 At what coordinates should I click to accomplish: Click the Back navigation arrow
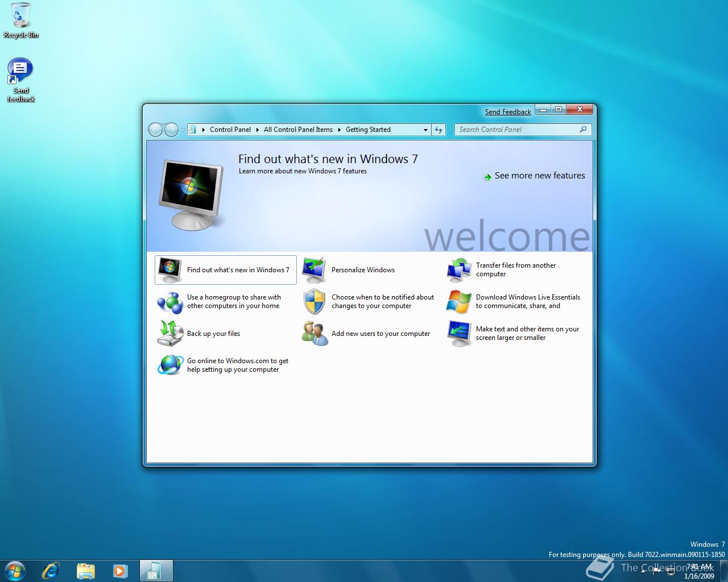[155, 130]
